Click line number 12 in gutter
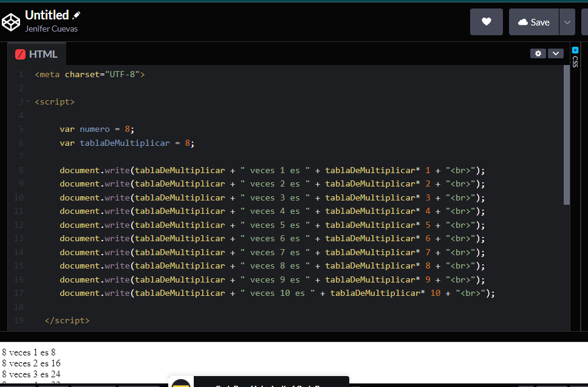Viewport: 588px width, 387px height. click(x=19, y=225)
